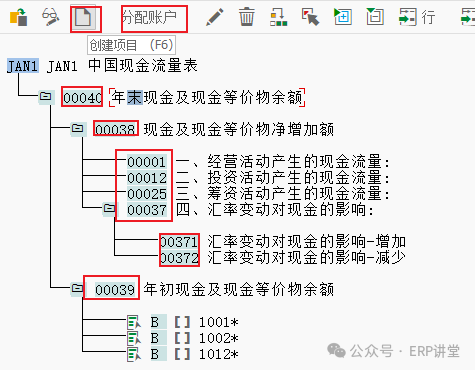
Task: Collapse folder for node 00039
Action: [x=77, y=288]
